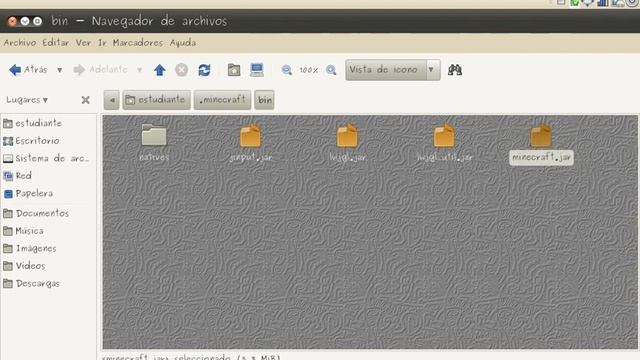640x360 pixels.
Task: Open the Editar menu
Action: [x=56, y=42]
